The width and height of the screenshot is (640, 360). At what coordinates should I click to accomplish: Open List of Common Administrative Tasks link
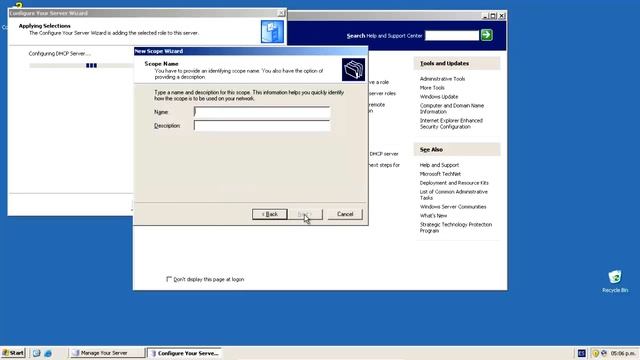pos(454,195)
